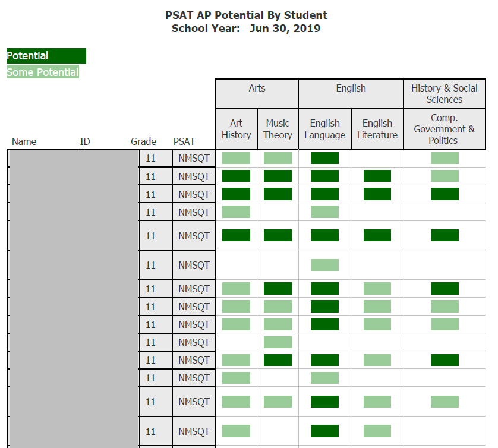Click the Music Theory column header
Screen dimensions: 498x448
(278, 128)
